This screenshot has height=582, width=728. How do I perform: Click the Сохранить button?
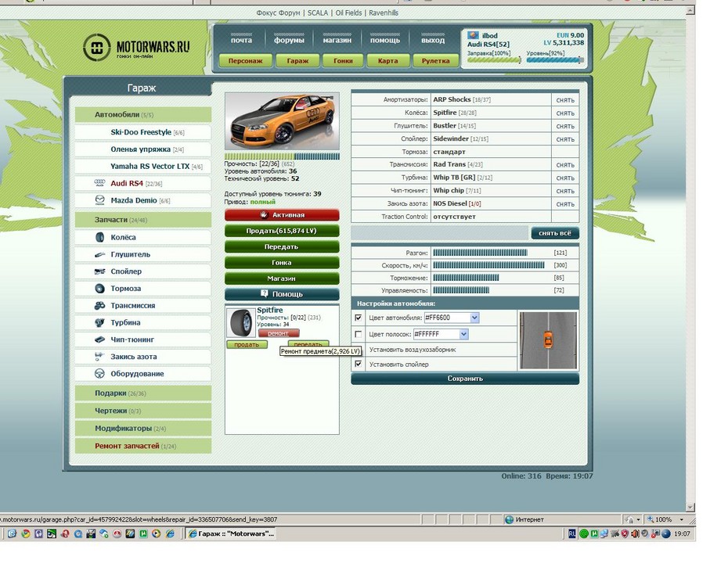pyautogui.click(x=465, y=379)
